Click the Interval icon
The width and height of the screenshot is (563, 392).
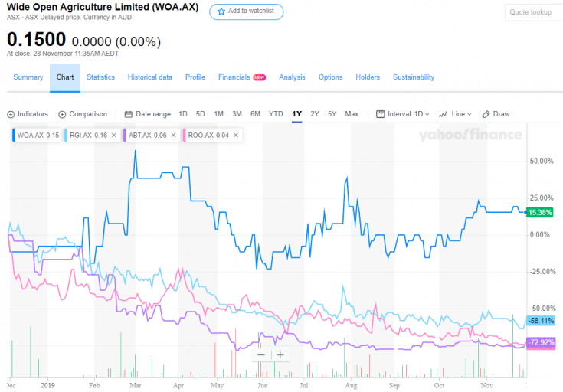click(380, 114)
